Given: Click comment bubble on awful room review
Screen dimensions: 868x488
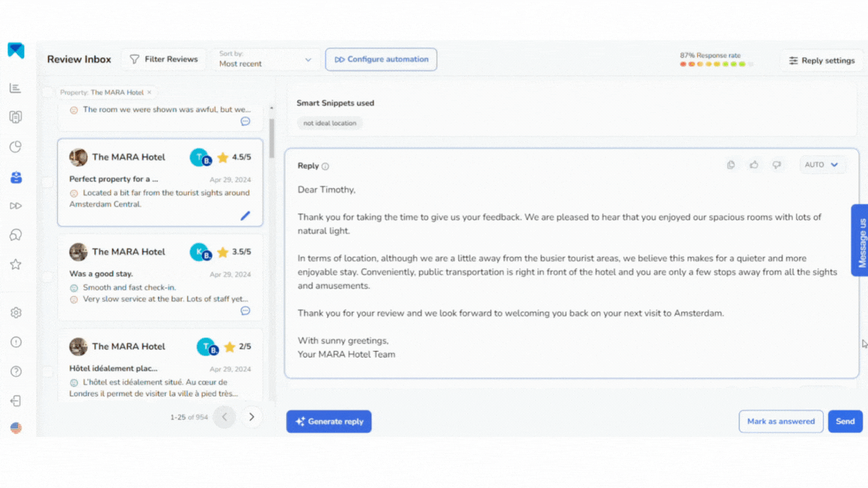Looking at the screenshot, I should pos(245,121).
